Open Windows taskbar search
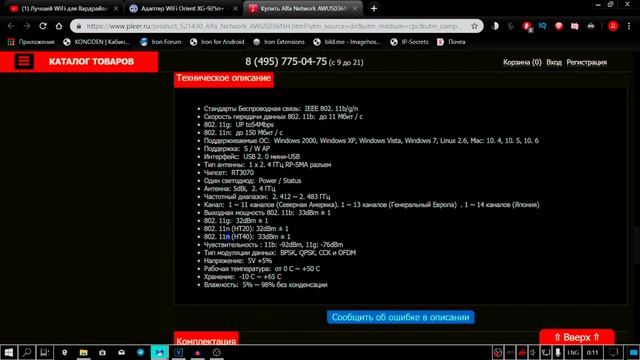This screenshot has width=640, height=360. (27, 352)
